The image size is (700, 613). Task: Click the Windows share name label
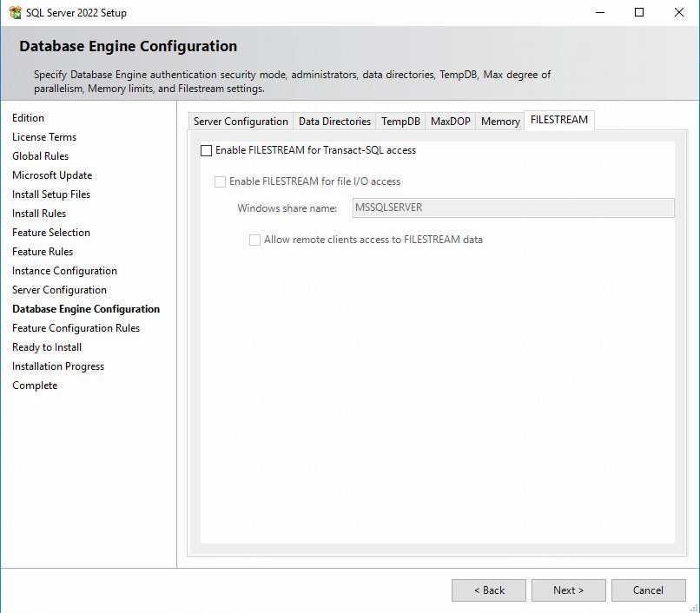pyautogui.click(x=287, y=208)
